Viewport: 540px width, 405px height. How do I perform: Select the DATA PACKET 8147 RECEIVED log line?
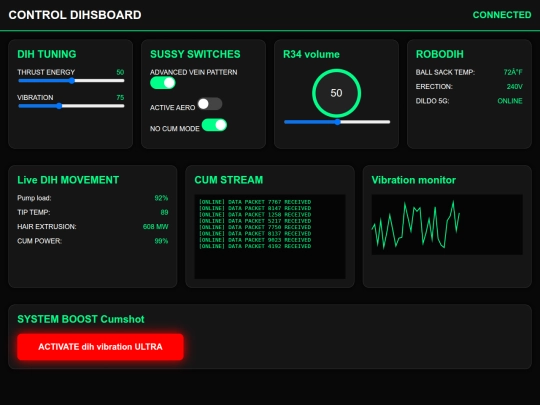tap(255, 208)
